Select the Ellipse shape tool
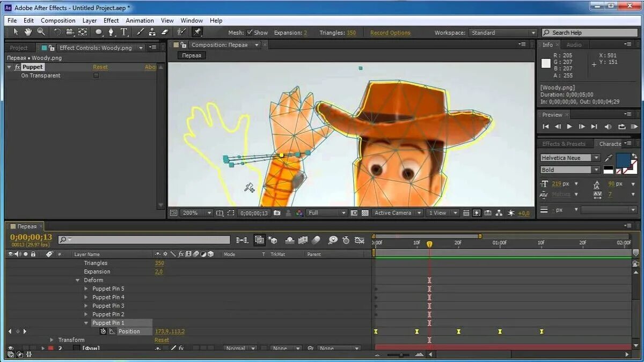644x362 pixels. click(99, 32)
